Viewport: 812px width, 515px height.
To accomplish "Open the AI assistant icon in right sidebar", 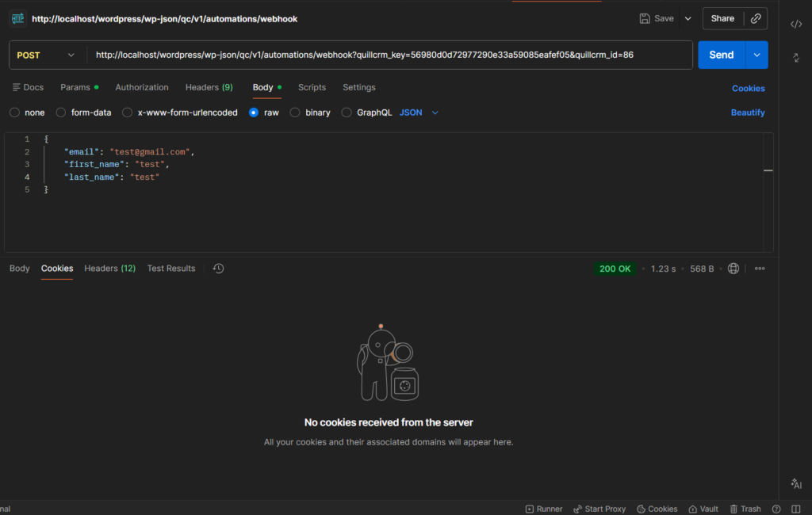I will [796, 483].
